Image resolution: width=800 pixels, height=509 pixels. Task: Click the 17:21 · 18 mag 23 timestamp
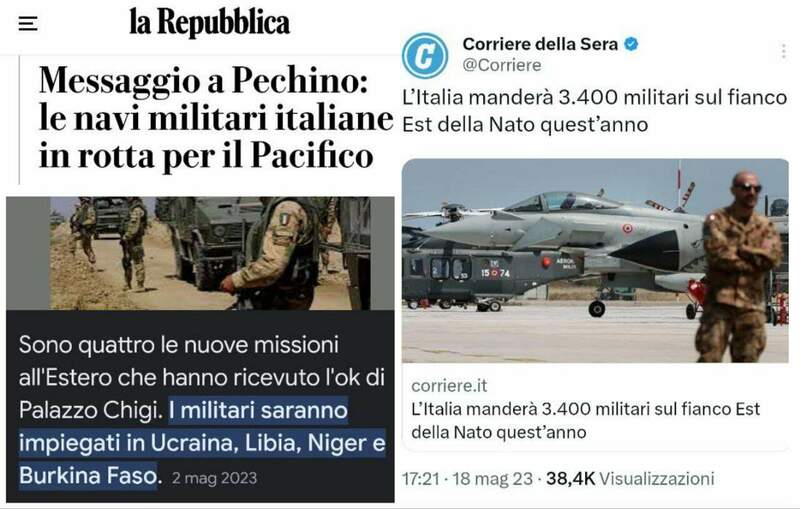click(467, 479)
